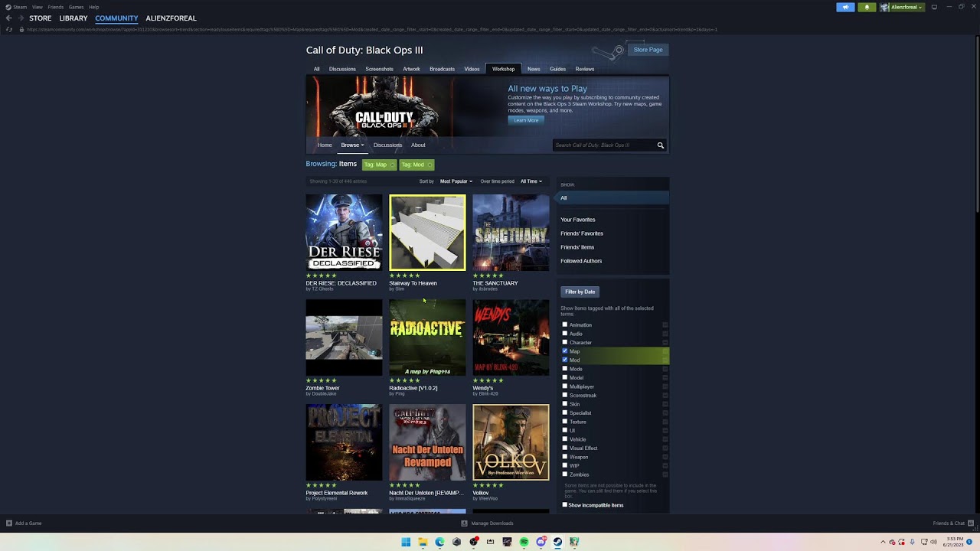Click the Store Page button

pyautogui.click(x=648, y=50)
